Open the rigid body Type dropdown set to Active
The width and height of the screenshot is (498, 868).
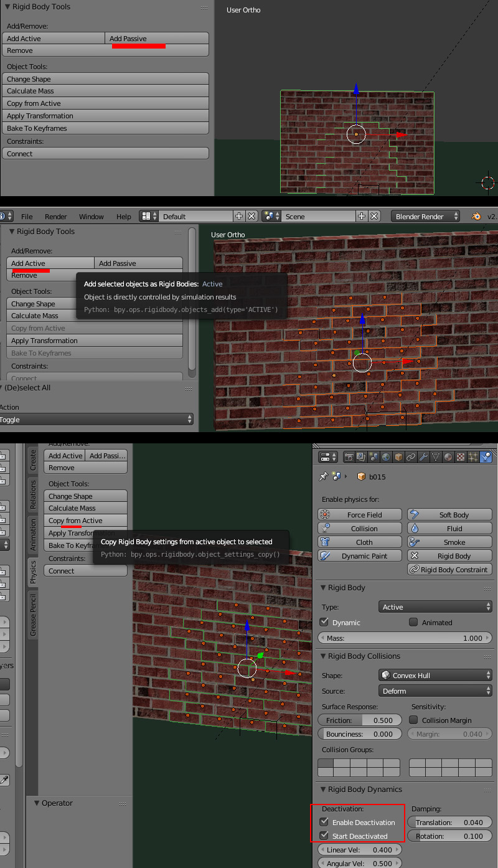pyautogui.click(x=435, y=607)
